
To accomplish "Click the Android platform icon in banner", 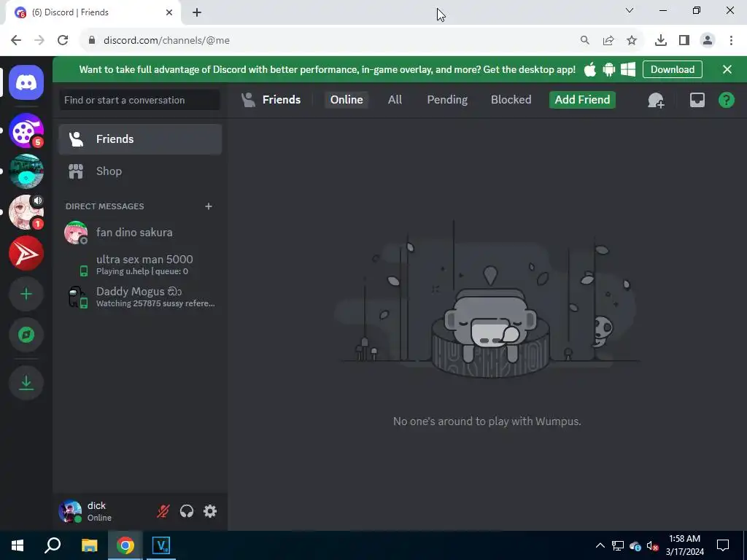I will click(609, 69).
